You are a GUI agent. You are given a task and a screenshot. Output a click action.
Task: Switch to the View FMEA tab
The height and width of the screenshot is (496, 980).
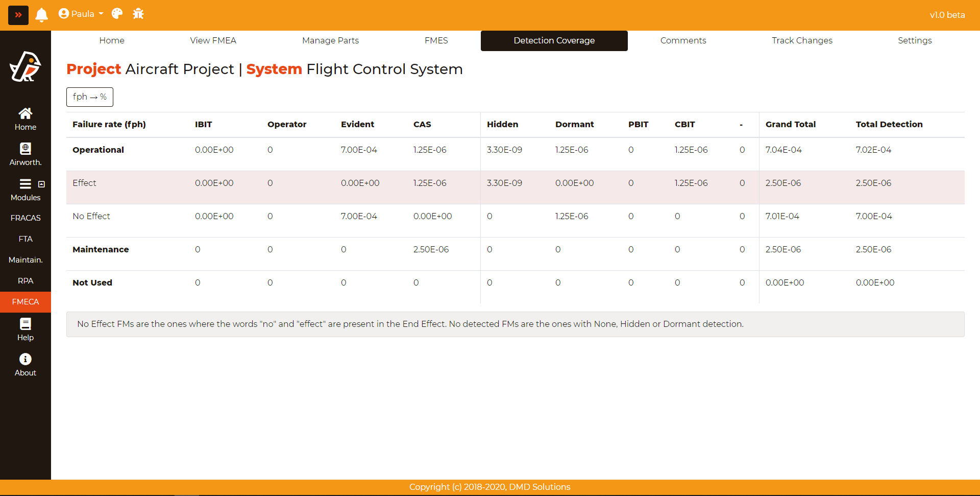[x=213, y=40]
